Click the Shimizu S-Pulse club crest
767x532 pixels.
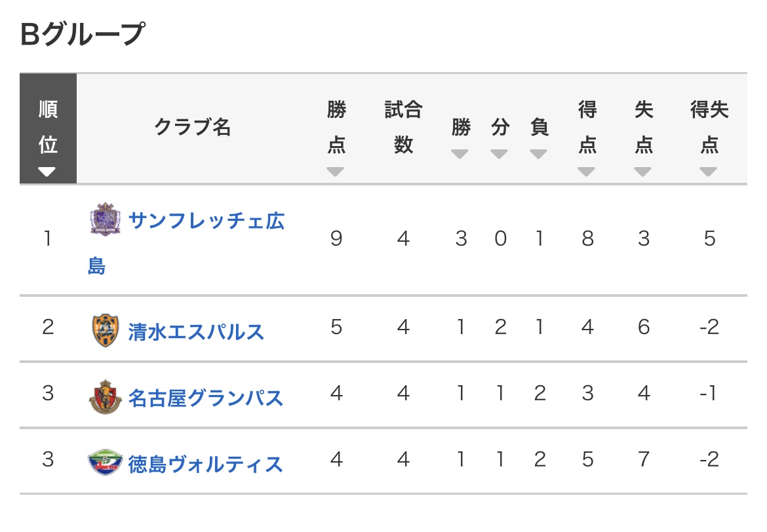click(x=106, y=331)
